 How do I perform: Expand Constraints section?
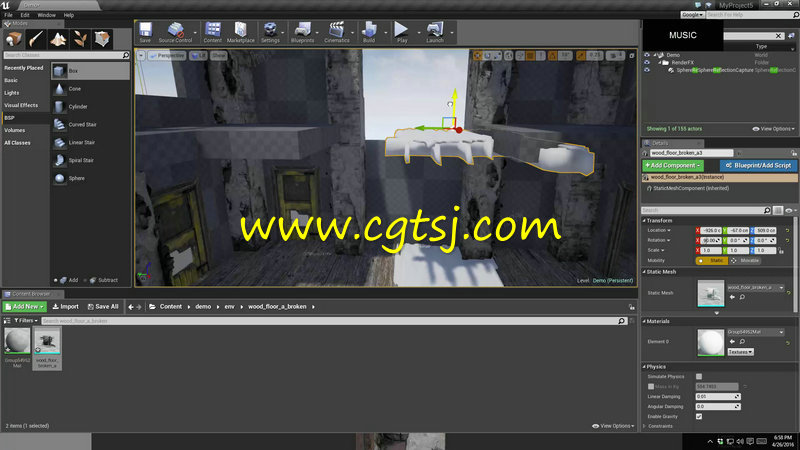coord(644,426)
